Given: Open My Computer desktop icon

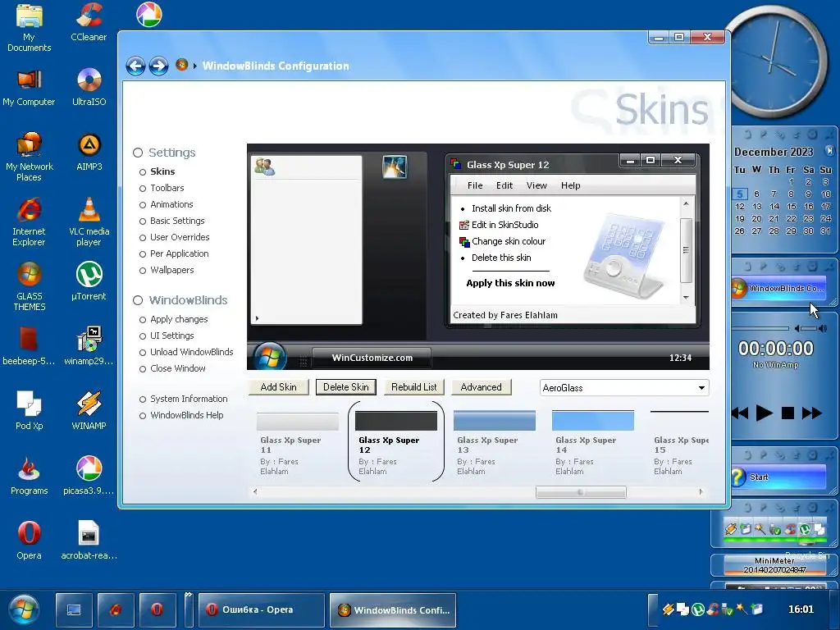Looking at the screenshot, I should pyautogui.click(x=29, y=89).
